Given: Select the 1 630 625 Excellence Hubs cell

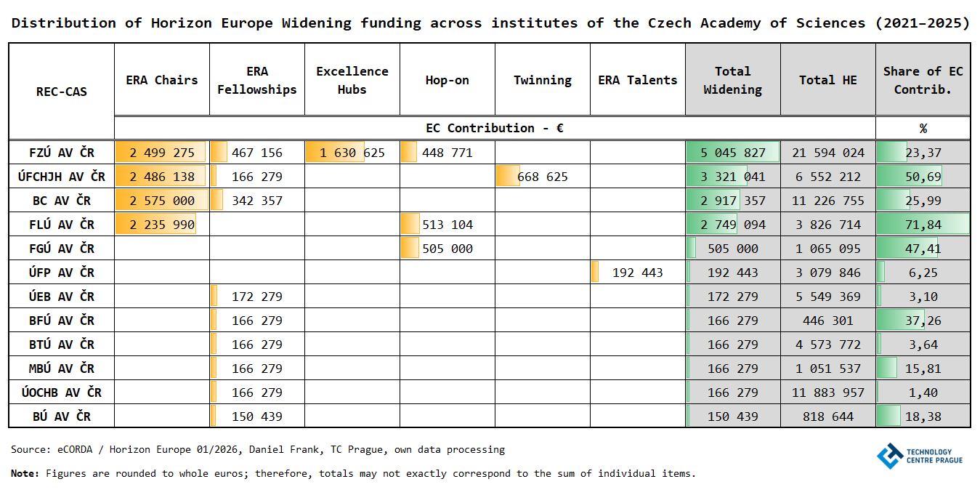Looking at the screenshot, I should 352,153.
